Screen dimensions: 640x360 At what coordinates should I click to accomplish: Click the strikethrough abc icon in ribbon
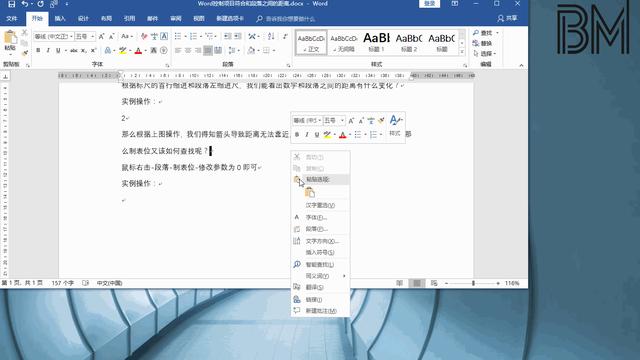coord(73,50)
